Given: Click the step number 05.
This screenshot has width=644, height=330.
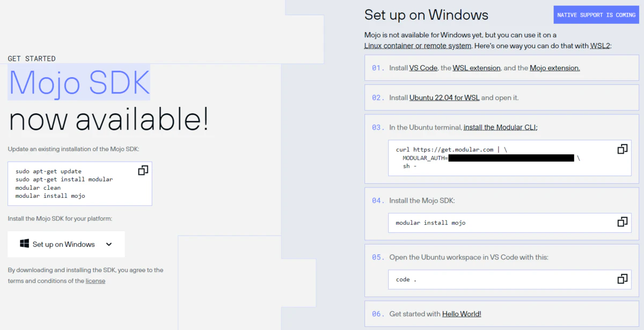Looking at the screenshot, I should (x=378, y=257).
